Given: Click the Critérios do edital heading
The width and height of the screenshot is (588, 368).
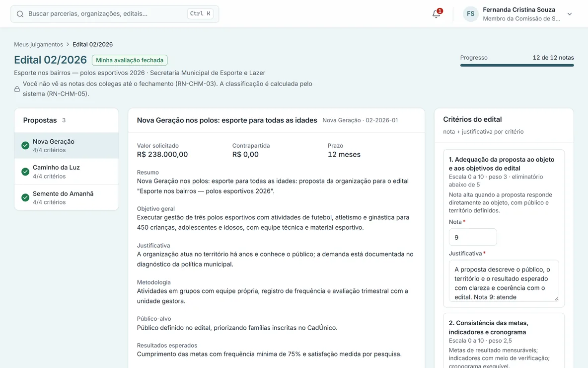Looking at the screenshot, I should (472, 119).
